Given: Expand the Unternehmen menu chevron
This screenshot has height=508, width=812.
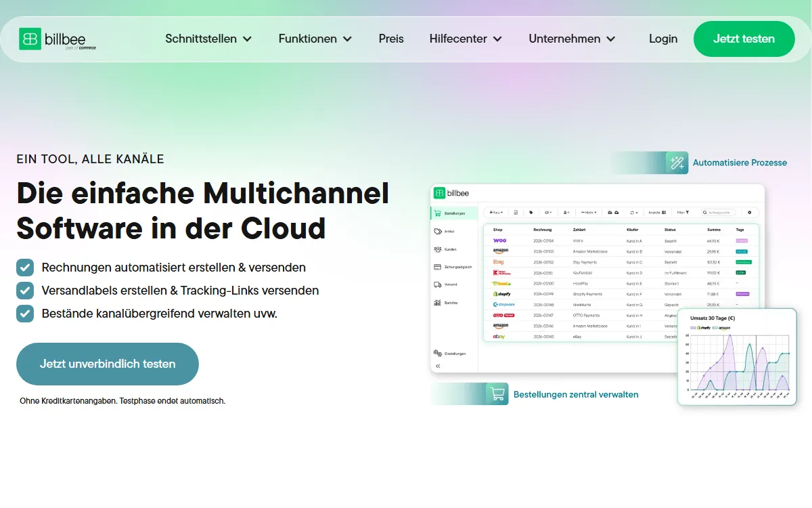Looking at the screenshot, I should coord(610,39).
